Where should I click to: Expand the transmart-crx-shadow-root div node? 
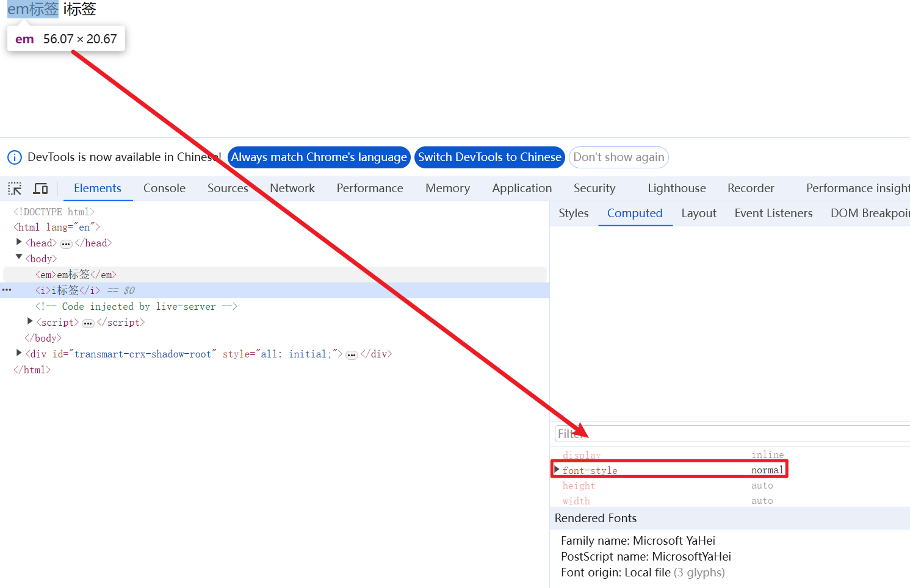19,353
